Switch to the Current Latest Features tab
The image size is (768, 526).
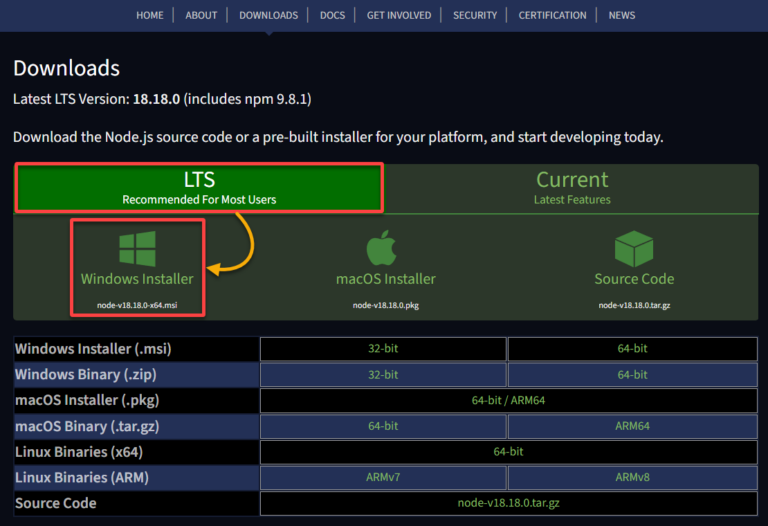(572, 187)
